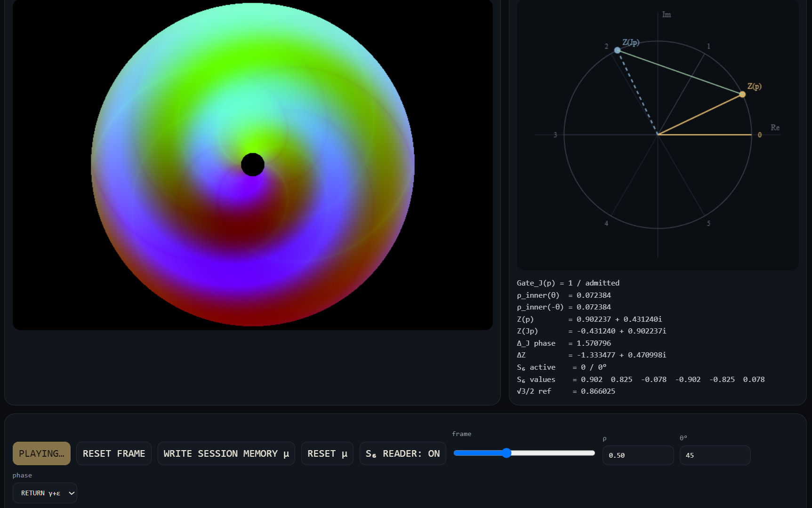Click the Z(p) value 0.902237 + 0.431240i
Screen dimensions: 812x508
(x=619, y=319)
